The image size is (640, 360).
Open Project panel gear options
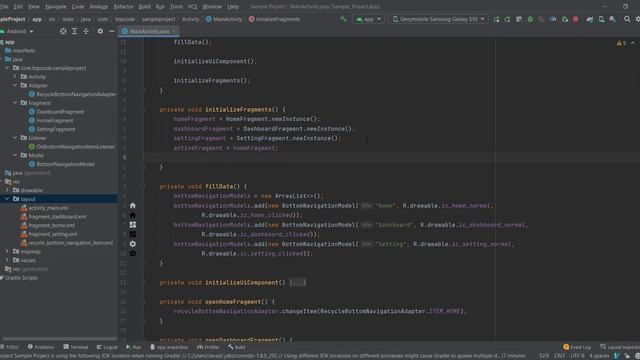pos(100,31)
